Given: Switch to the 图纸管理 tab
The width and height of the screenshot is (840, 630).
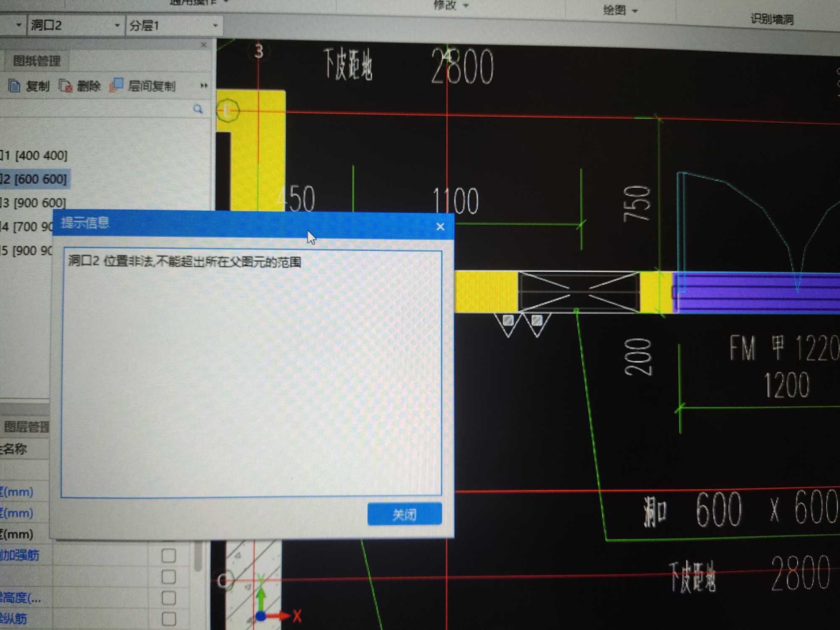Looking at the screenshot, I should (37, 61).
